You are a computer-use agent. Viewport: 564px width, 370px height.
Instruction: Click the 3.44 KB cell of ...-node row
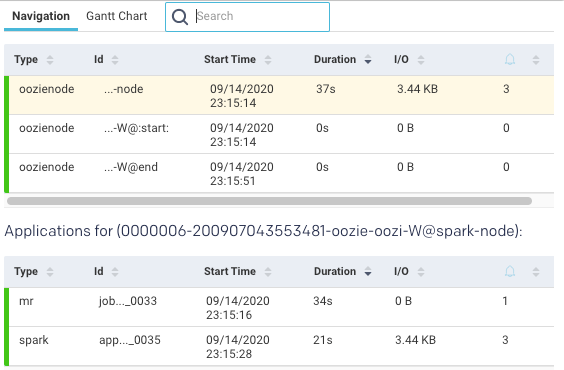tap(417, 89)
